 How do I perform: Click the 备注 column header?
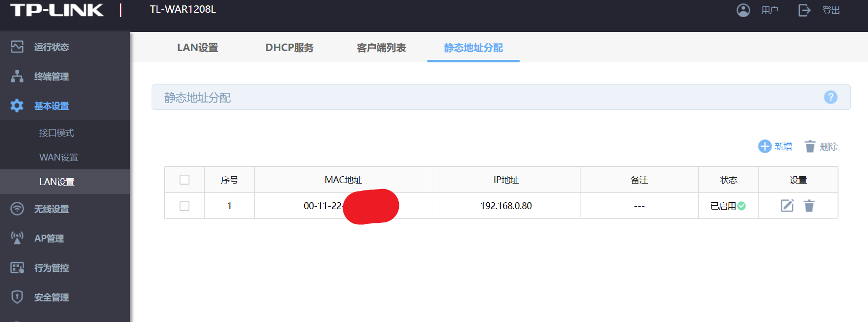click(x=639, y=180)
